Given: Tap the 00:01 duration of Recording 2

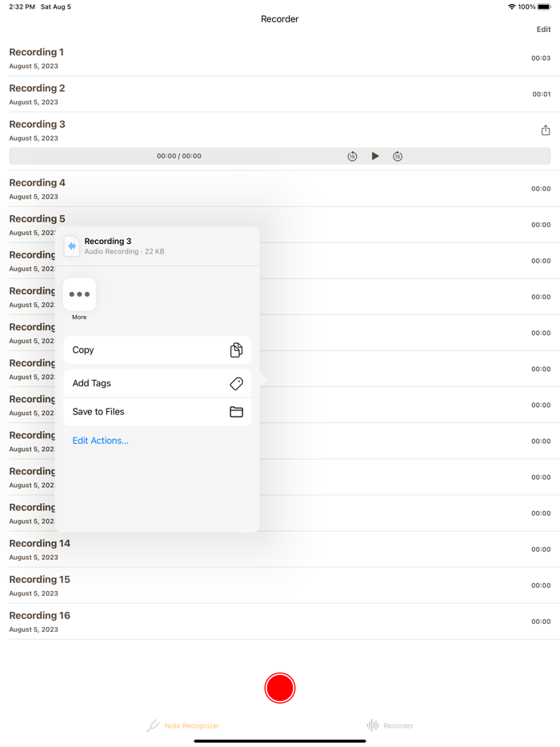Looking at the screenshot, I should (x=542, y=94).
